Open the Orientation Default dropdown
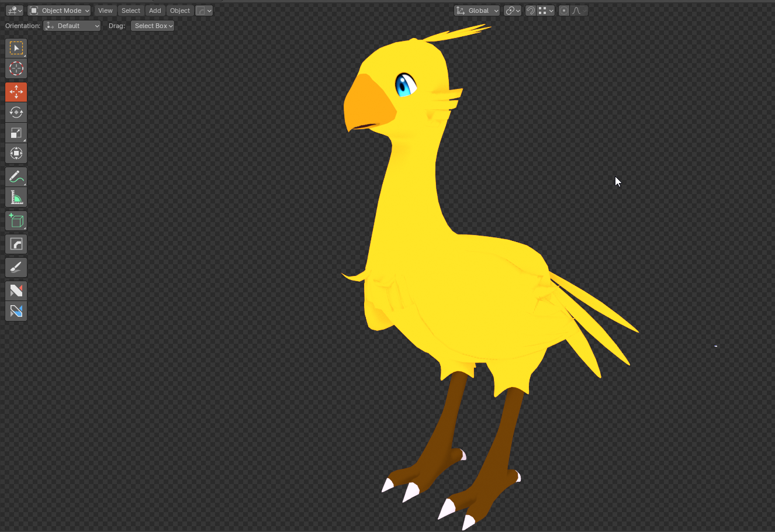 click(72, 26)
